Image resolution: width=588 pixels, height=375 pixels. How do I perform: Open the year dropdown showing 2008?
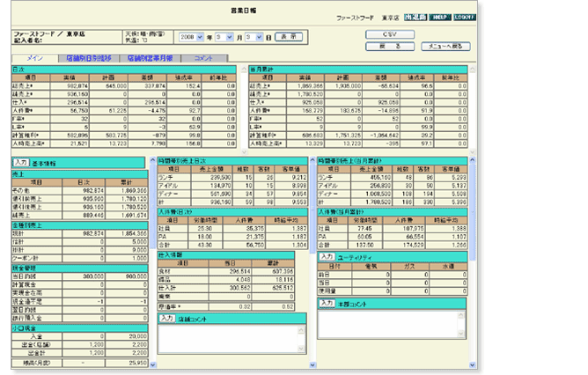coord(193,38)
